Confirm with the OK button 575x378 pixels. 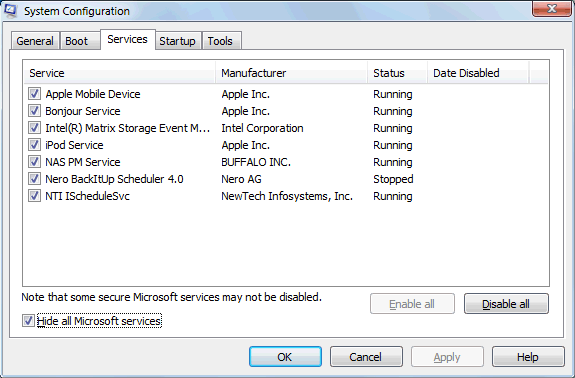pyautogui.click(x=285, y=357)
